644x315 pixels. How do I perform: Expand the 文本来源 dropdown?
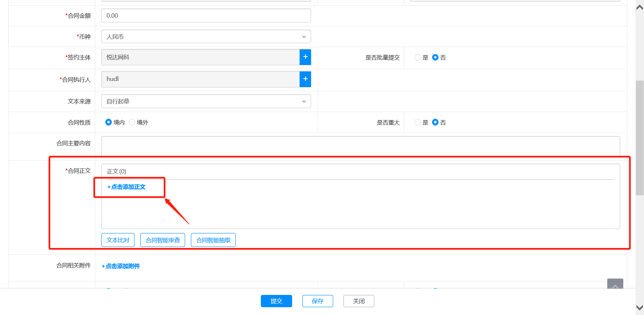pos(206,101)
